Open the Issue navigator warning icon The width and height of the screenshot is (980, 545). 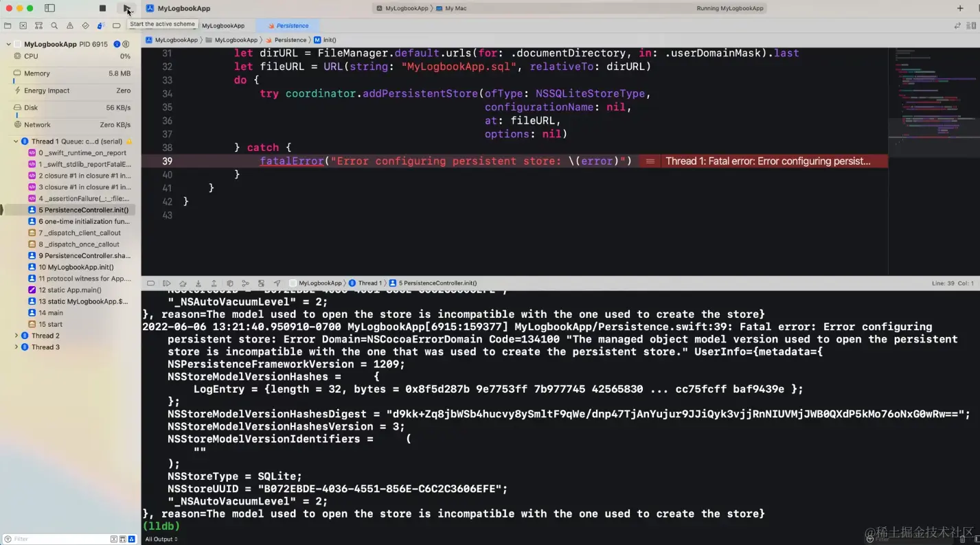coord(70,25)
